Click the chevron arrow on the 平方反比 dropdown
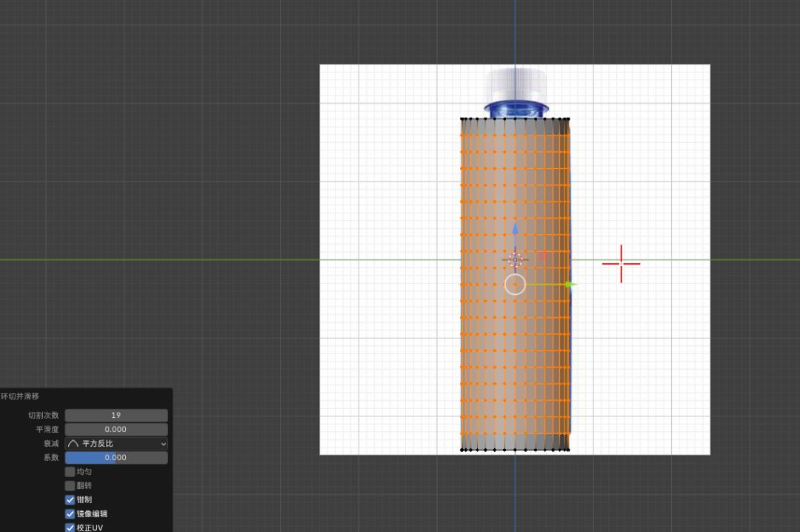Viewport: 800px width, 532px height. click(163, 444)
